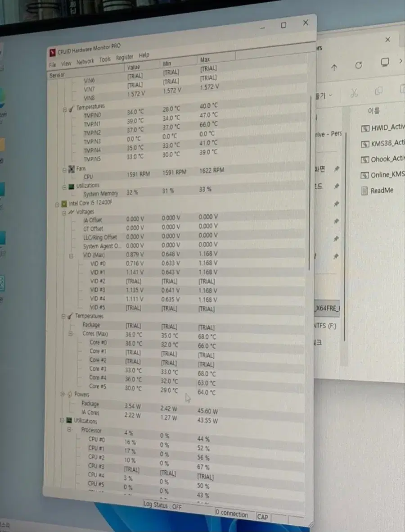Click the refresh icon in File Explorer
This screenshot has width=405, height=532.
pyautogui.click(x=359, y=65)
